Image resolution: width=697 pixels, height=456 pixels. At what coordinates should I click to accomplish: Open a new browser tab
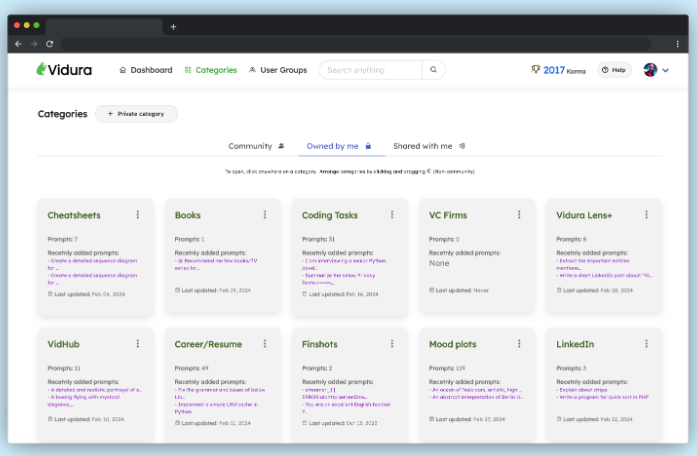point(173,27)
